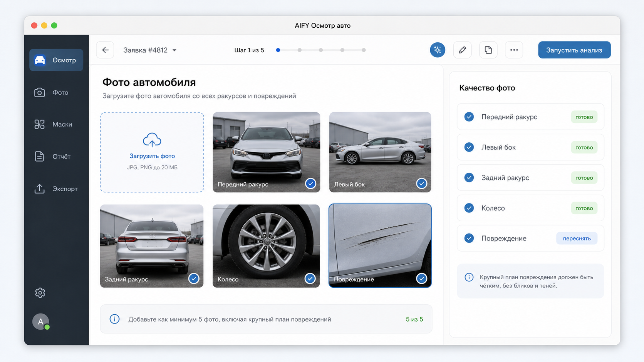
Task: Click the copy documents icon
Action: coord(488,50)
